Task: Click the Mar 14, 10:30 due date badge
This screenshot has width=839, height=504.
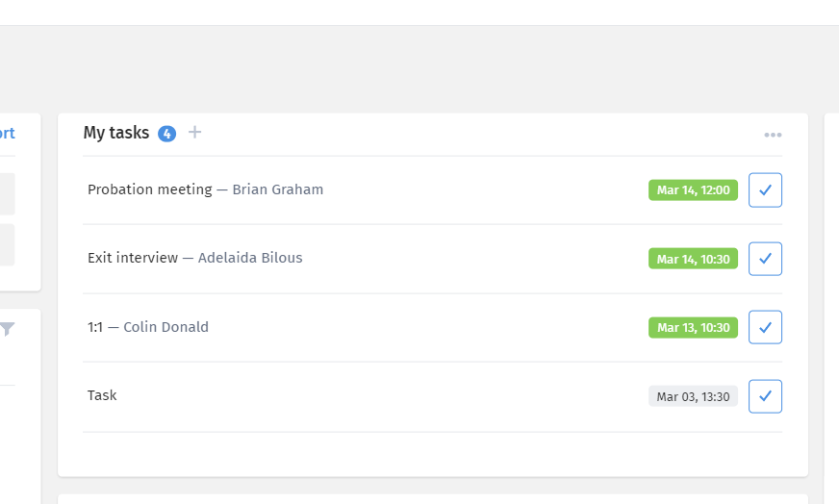Action: [693, 259]
